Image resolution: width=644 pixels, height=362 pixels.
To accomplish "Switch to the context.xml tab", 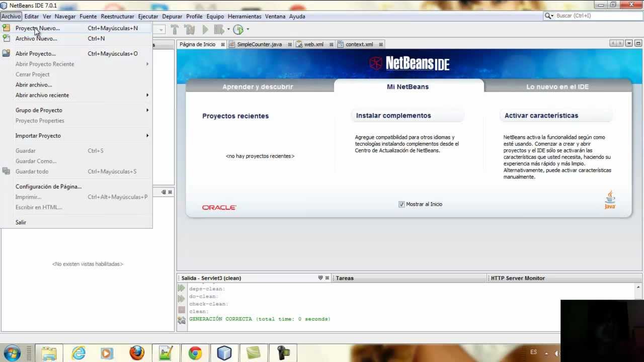I will point(359,44).
